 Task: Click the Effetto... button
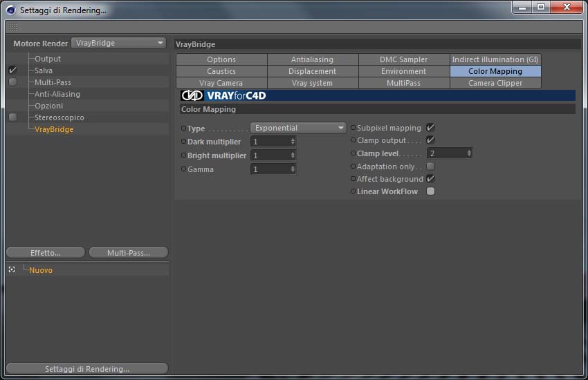(46, 253)
